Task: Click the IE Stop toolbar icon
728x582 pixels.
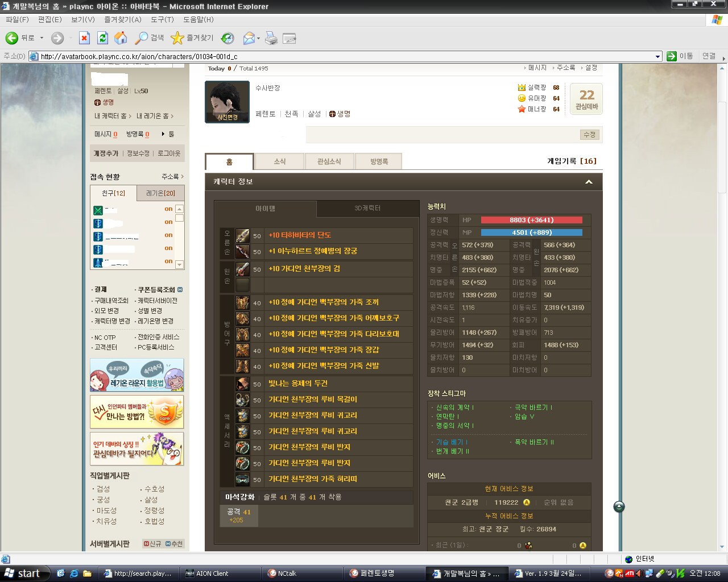Action: coord(84,38)
